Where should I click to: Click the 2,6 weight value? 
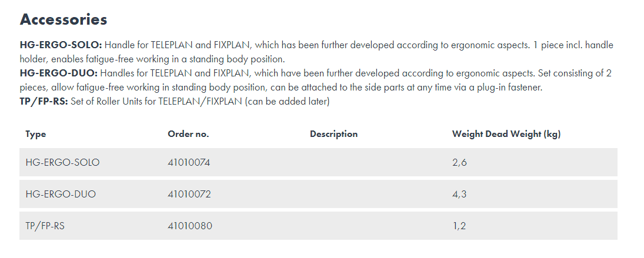[x=459, y=162]
